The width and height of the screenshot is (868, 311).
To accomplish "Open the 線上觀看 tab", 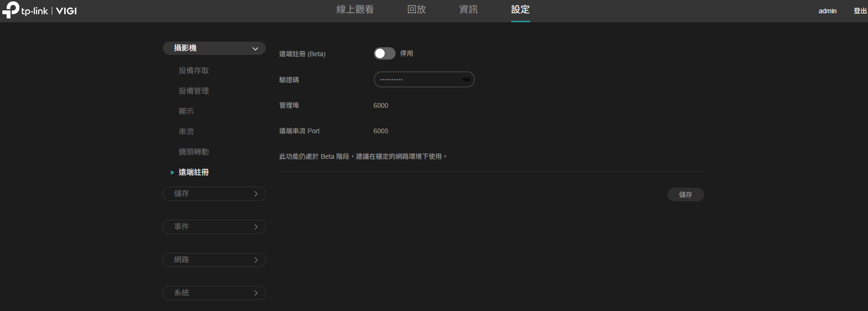I will [x=355, y=10].
